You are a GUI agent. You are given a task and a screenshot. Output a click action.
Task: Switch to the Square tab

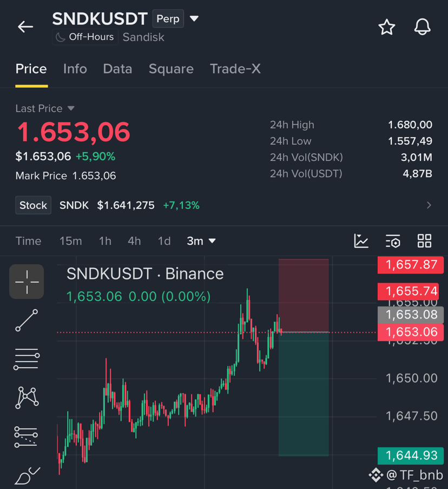pos(171,69)
